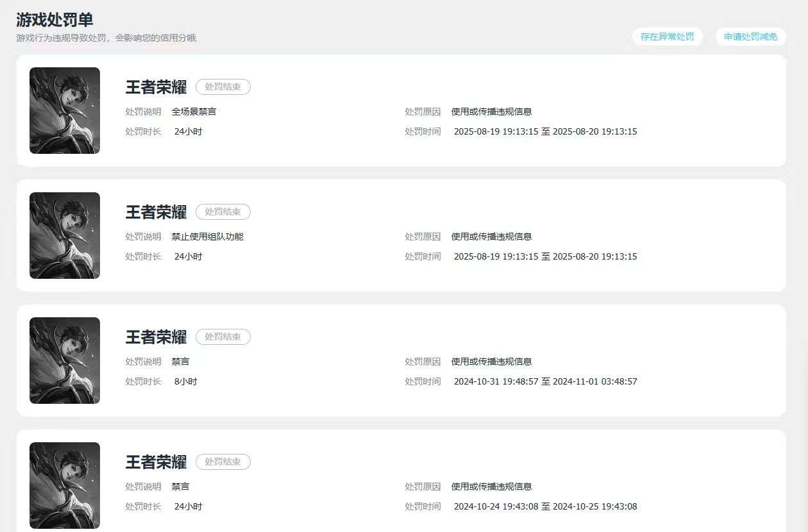808x532 pixels.
Task: Select hero thumbnail on 禁止使用组队功能 card
Action: [65, 235]
